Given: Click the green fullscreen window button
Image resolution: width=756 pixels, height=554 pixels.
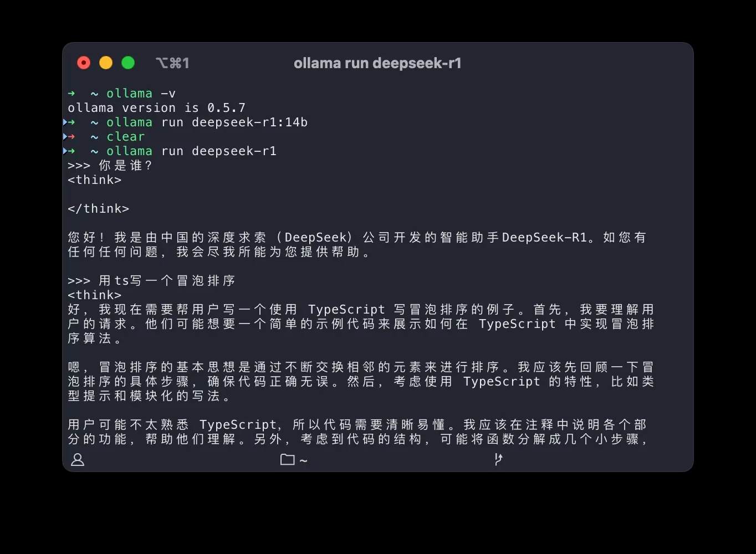Looking at the screenshot, I should pyautogui.click(x=128, y=63).
